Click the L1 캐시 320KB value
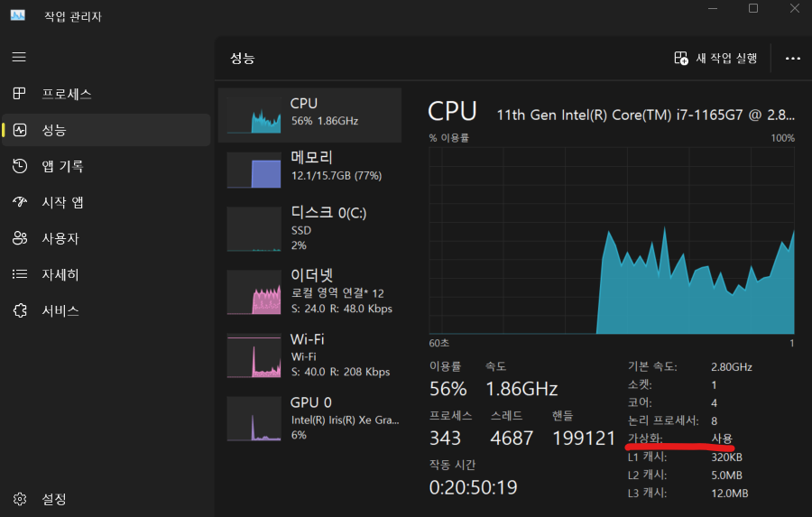 (x=726, y=457)
